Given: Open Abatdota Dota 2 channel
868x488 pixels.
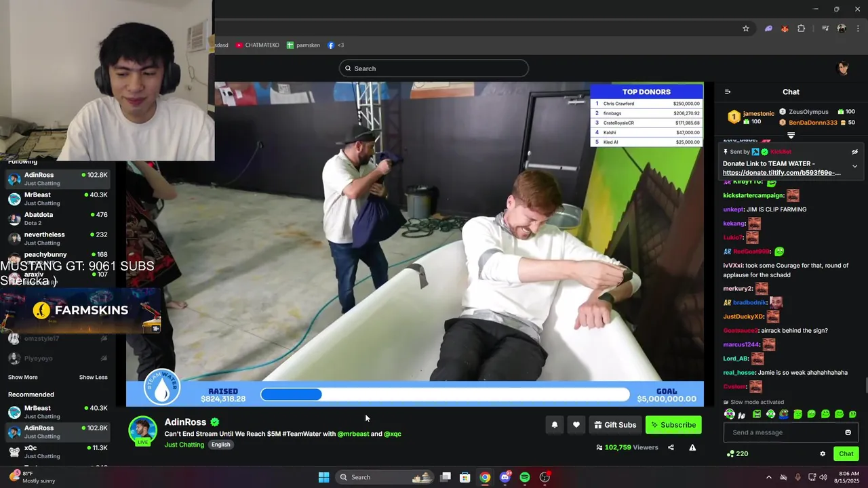Looking at the screenshot, I should point(57,218).
